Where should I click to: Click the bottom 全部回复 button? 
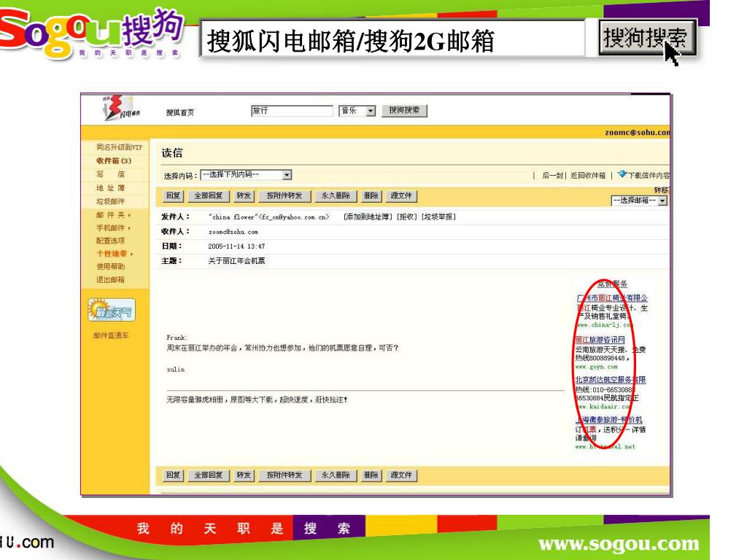pyautogui.click(x=208, y=475)
